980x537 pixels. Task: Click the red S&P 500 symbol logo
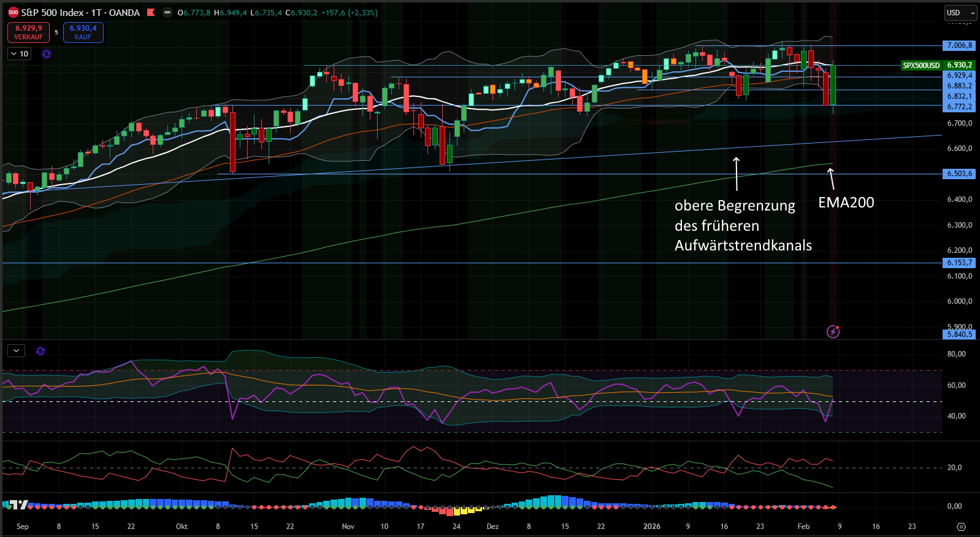[x=13, y=12]
